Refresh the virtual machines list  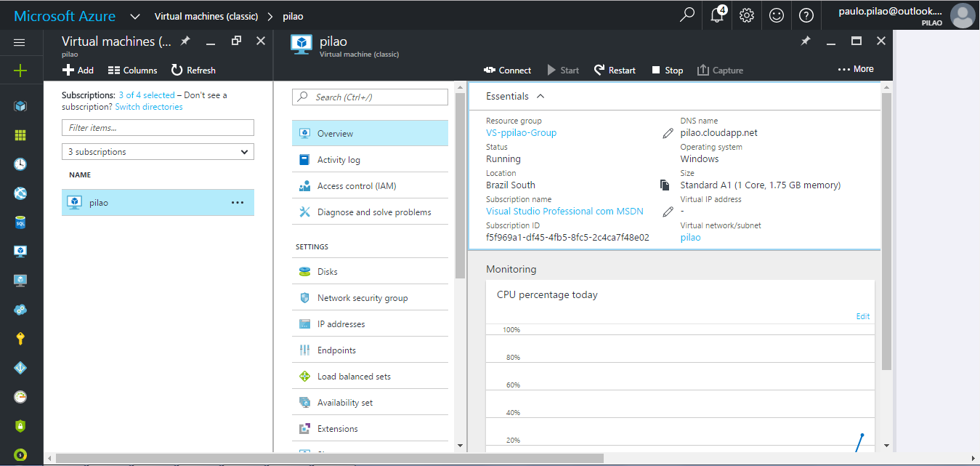click(x=193, y=71)
